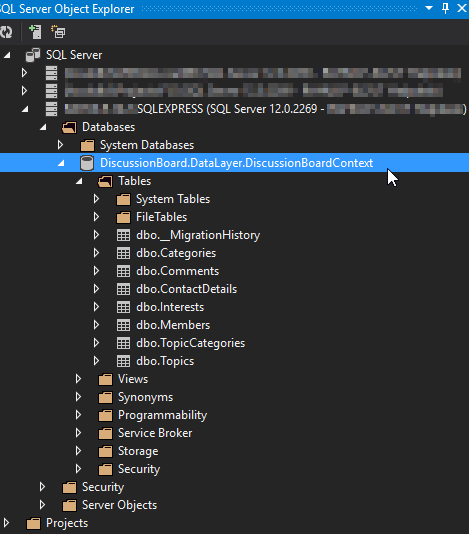
Task: Expand the System Tables folder
Action: (x=96, y=199)
